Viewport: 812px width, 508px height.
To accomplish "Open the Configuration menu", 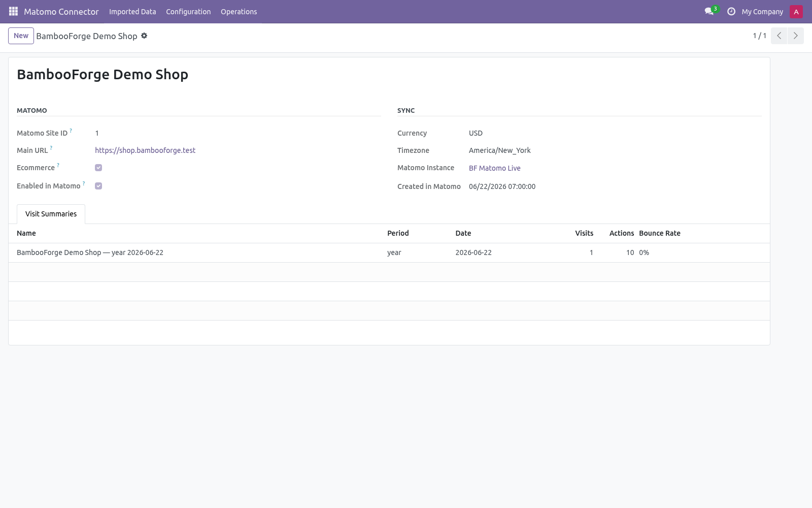I will pos(188,12).
